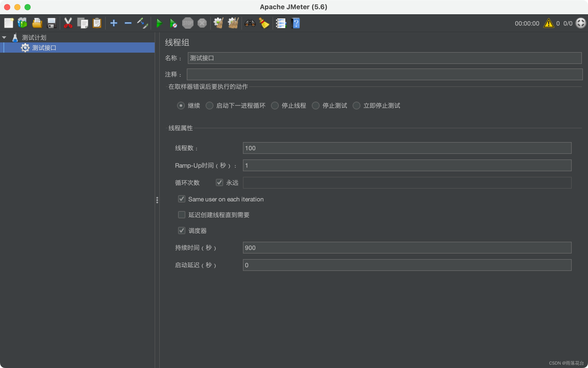The height and width of the screenshot is (368, 588).
Task: Click the scissors Cut icon
Action: click(x=68, y=23)
